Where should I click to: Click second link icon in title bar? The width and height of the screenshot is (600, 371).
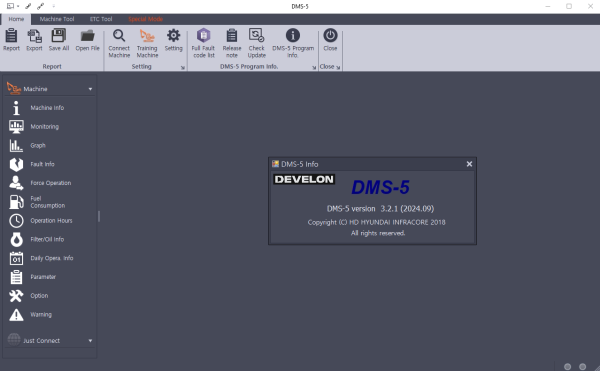(x=41, y=6)
